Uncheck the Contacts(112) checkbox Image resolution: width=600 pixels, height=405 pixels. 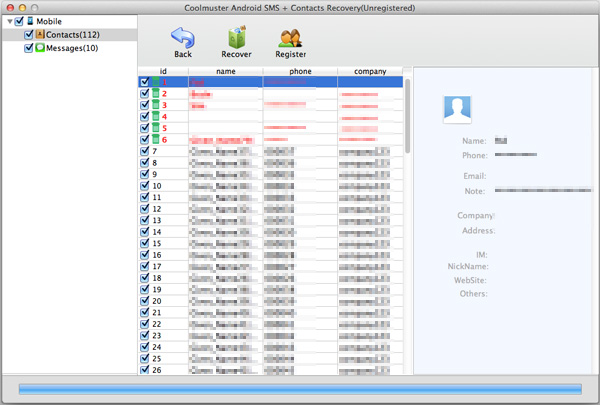29,34
